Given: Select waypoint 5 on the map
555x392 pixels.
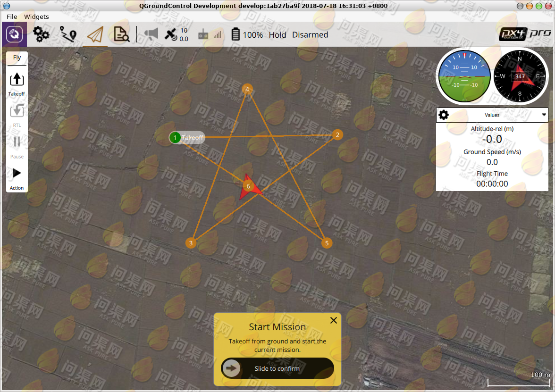Looking at the screenshot, I should click(x=327, y=243).
